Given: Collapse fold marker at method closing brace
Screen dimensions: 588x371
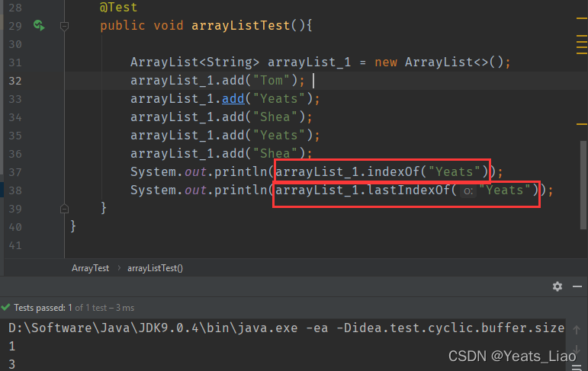Looking at the screenshot, I should click(64, 209).
